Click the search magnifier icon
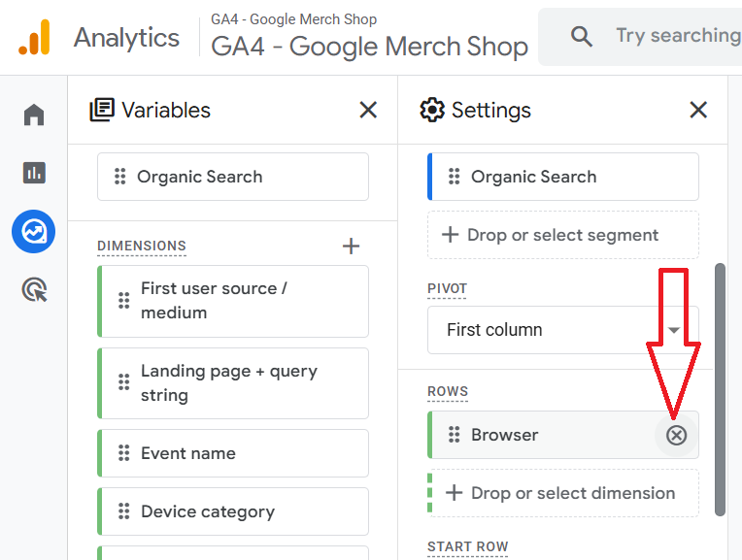 pos(582,37)
